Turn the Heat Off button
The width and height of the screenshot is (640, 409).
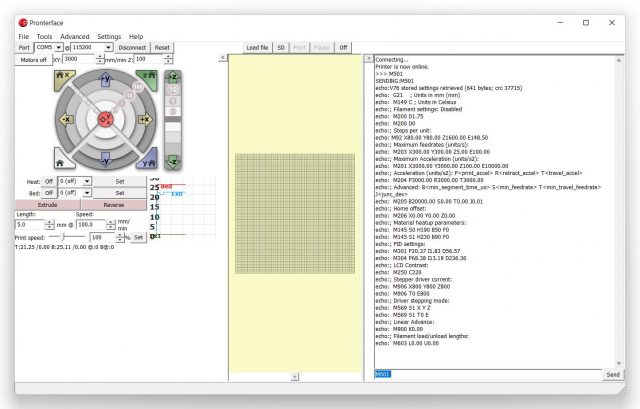49,181
